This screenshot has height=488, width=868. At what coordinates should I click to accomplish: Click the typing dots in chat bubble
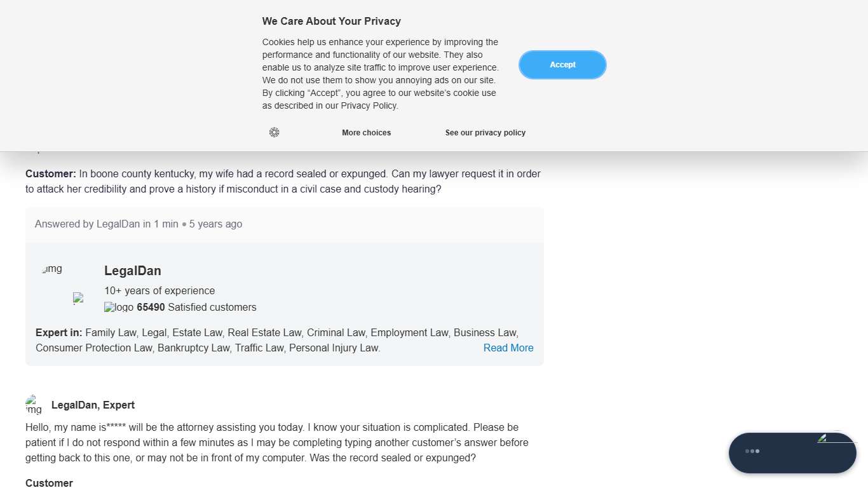(752, 451)
